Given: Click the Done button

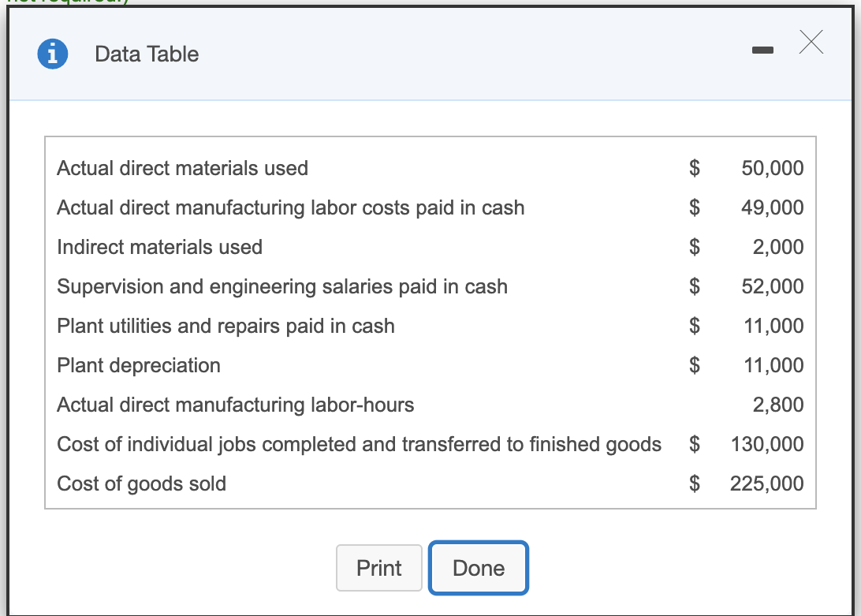Looking at the screenshot, I should [x=479, y=568].
